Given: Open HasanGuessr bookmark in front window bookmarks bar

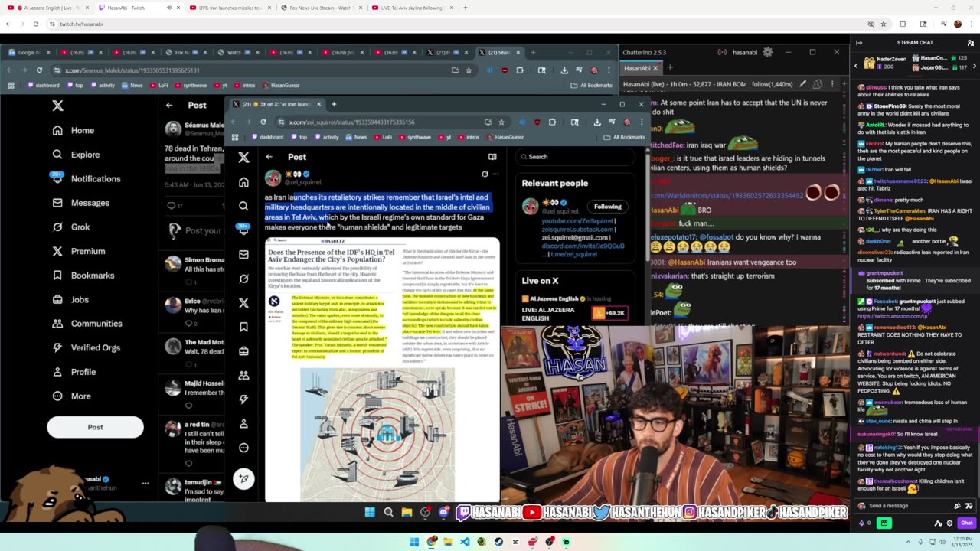Looking at the screenshot, I should [x=505, y=137].
